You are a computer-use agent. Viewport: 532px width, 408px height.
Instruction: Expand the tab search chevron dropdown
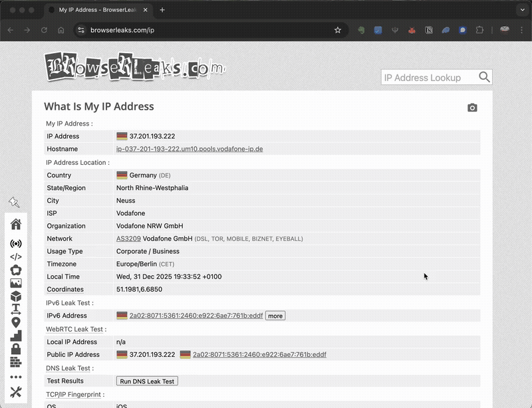pyautogui.click(x=523, y=10)
